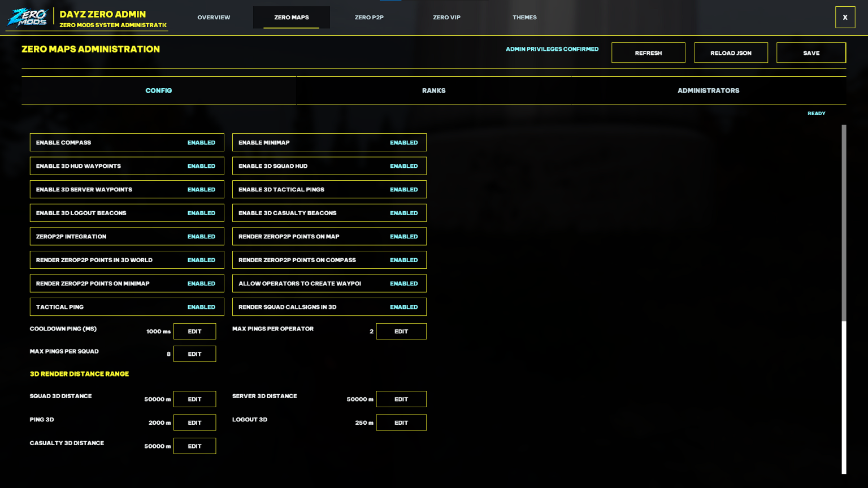Open the Administrators sub-tab
Viewport: 868px width, 488px height.
tap(708, 90)
